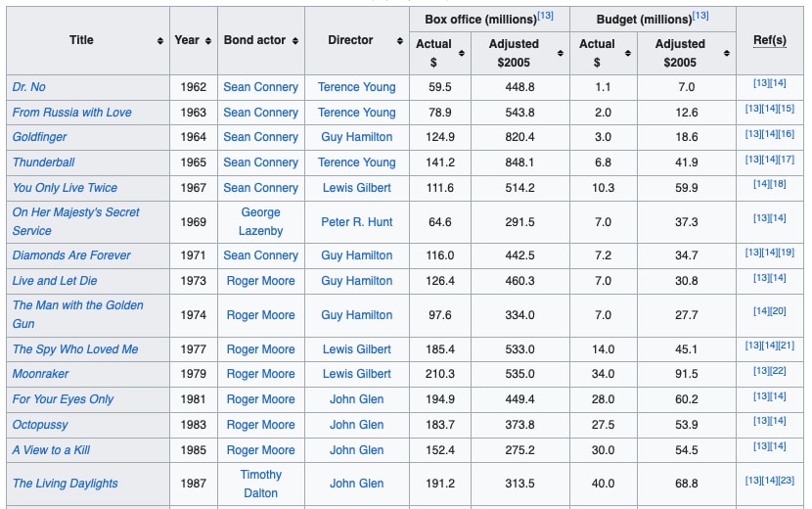Select the 848.1 adjusted box office cell
This screenshot has height=509, width=812.
pyautogui.click(x=519, y=162)
